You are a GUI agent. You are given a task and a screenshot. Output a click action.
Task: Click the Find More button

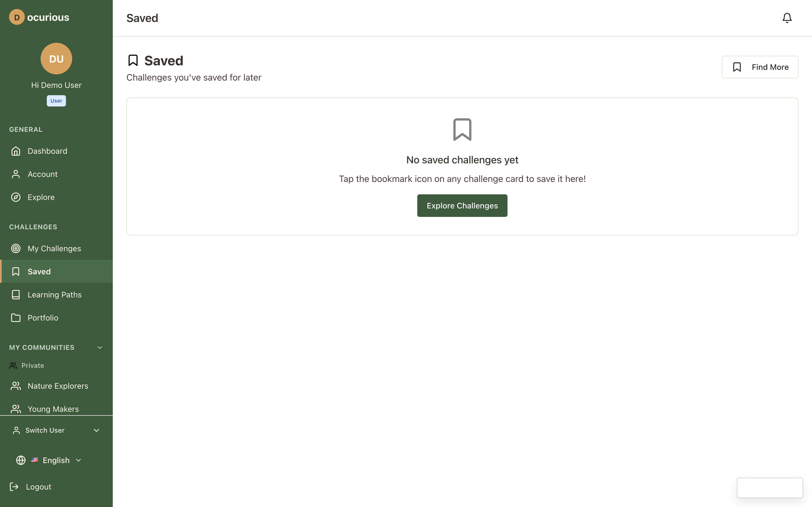(760, 67)
